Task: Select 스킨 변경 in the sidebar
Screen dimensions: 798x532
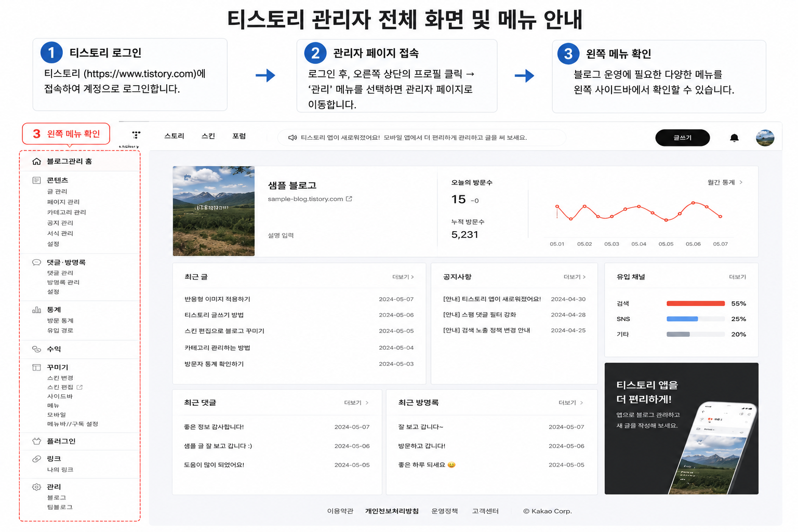Action: click(x=60, y=378)
